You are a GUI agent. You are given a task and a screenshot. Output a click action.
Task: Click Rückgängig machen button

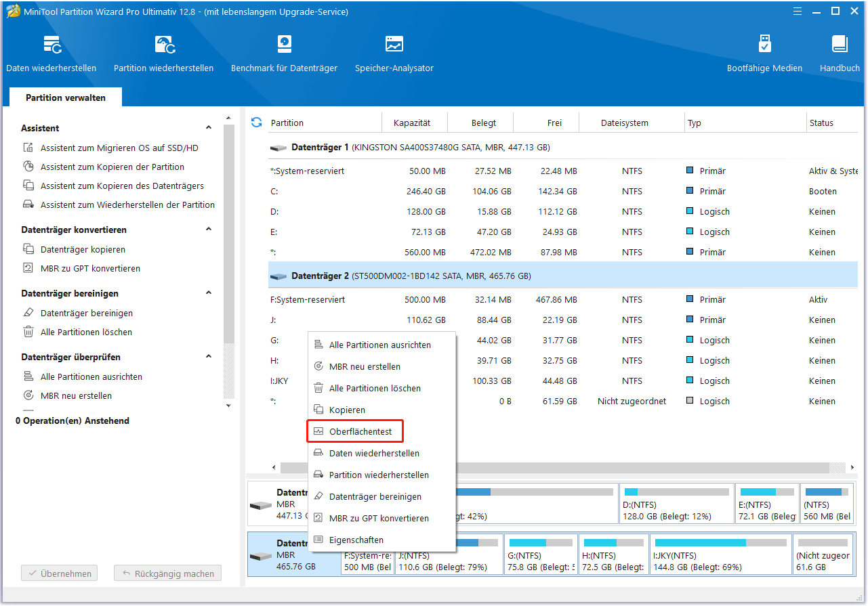(x=167, y=573)
